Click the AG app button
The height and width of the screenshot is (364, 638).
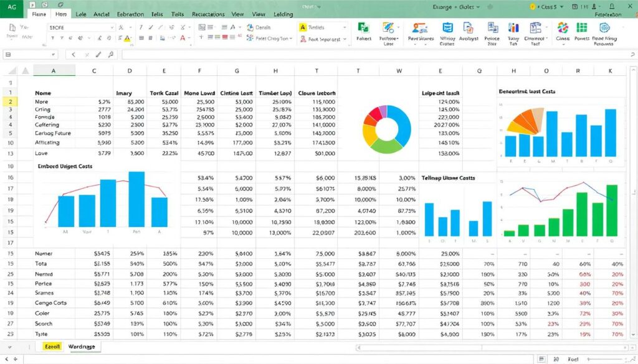coord(12,9)
